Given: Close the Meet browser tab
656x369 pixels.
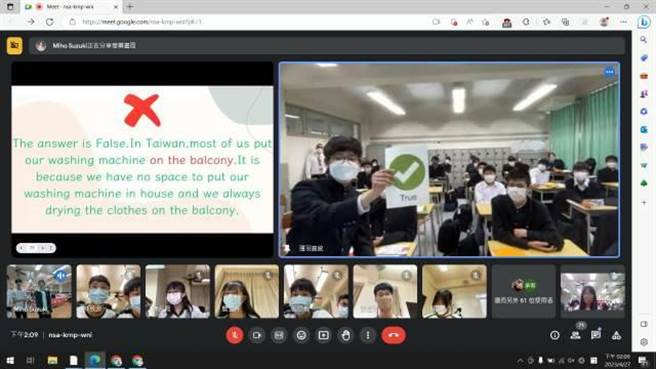Looking at the screenshot, I should pyautogui.click(x=116, y=7).
